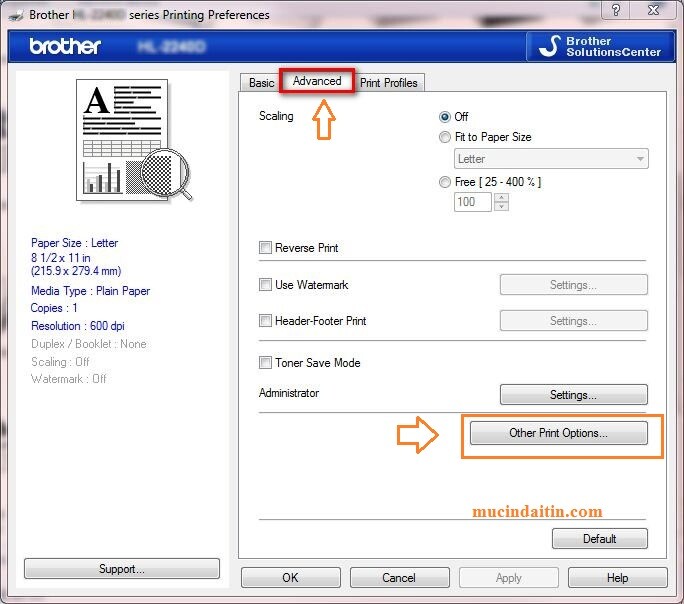Click the Apply button
The width and height of the screenshot is (684, 604).
coord(509,578)
